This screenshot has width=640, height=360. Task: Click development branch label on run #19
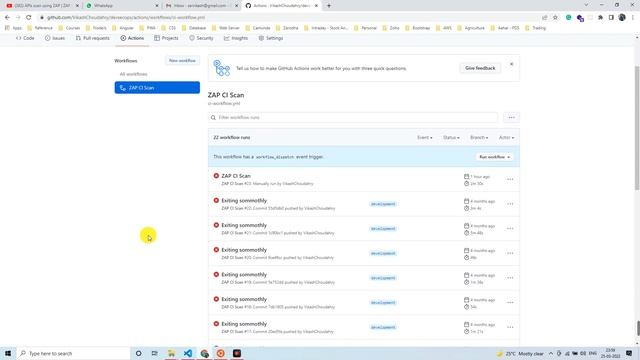(383, 278)
